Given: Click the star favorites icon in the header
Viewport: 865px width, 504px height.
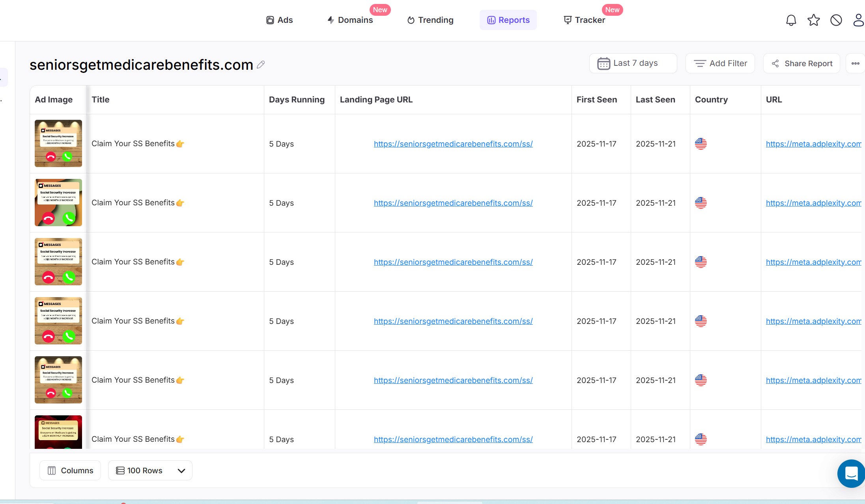Looking at the screenshot, I should click(x=813, y=20).
